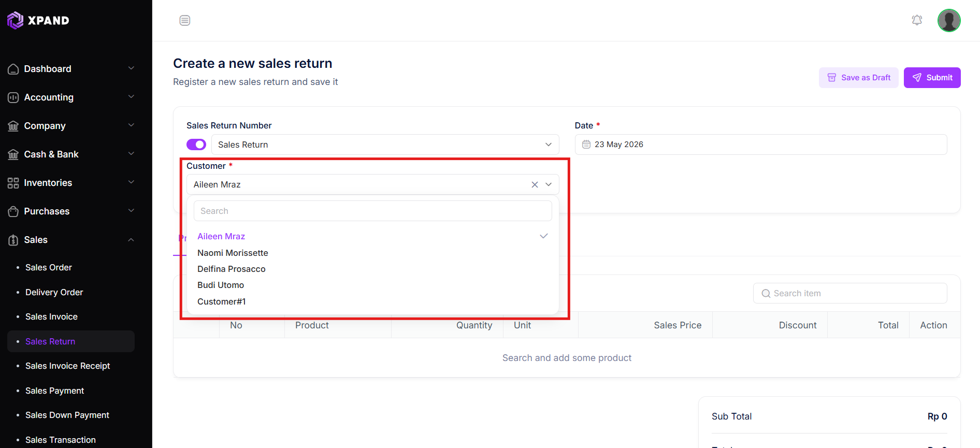This screenshot has height=448, width=980.
Task: Clear the selected customer Aileen Mraz
Action: (x=535, y=184)
